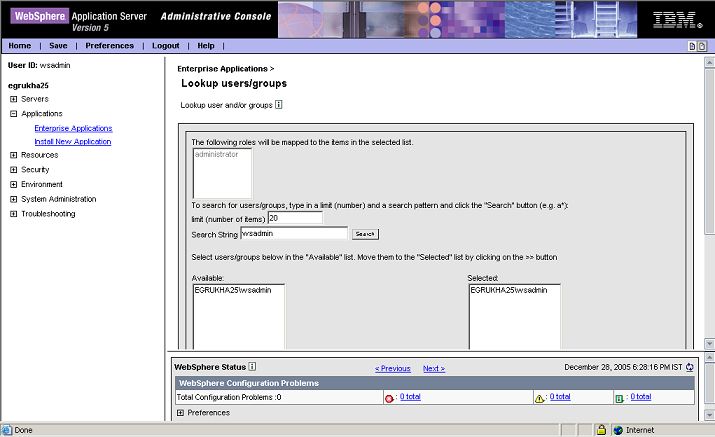The height and width of the screenshot is (437, 715).
Task: Select EGRUKHA25\wsadmin in the Available list
Action: (233, 290)
